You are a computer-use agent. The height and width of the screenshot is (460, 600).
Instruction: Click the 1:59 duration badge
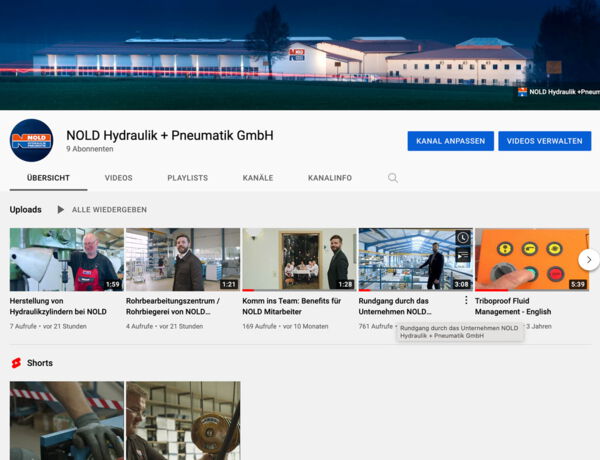(113, 284)
